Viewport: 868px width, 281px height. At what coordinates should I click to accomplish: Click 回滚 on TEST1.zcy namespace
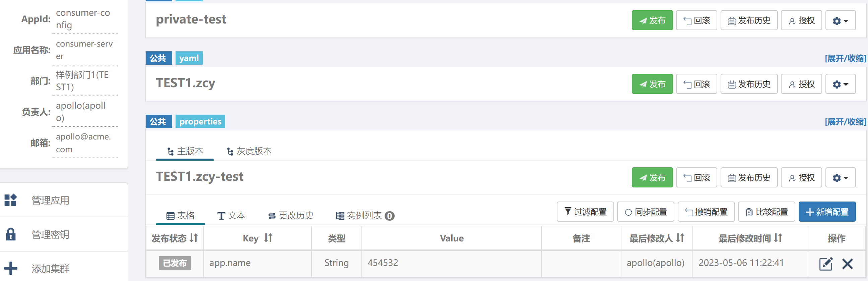pos(696,83)
